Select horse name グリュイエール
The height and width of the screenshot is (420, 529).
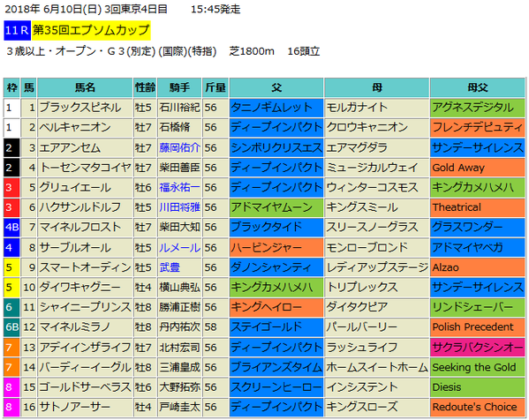[x=75, y=187]
